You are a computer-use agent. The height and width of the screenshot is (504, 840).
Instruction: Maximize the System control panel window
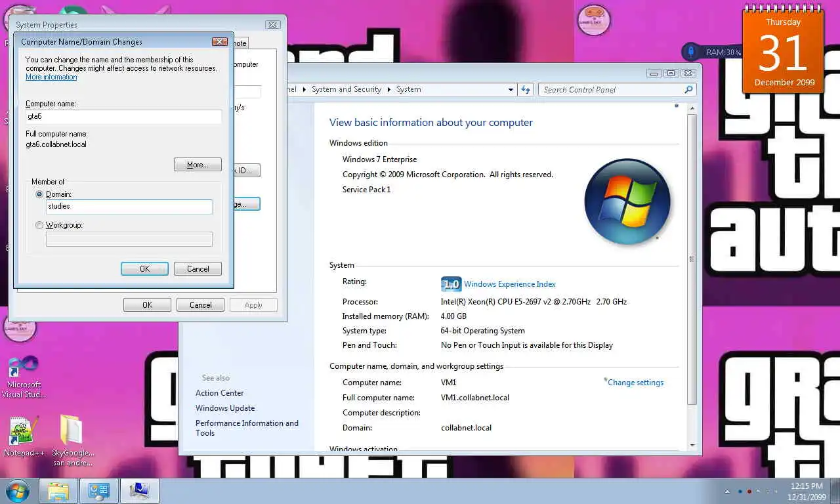[670, 73]
